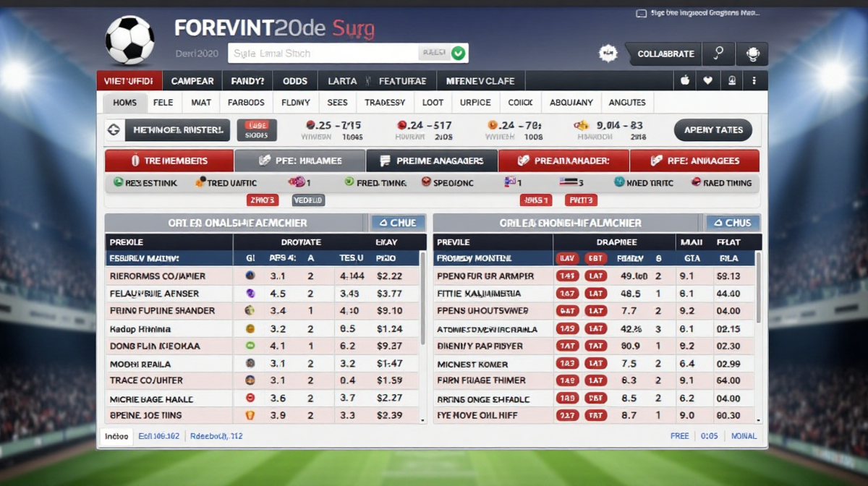Click in the top search input field
868x486 pixels.
322,54
